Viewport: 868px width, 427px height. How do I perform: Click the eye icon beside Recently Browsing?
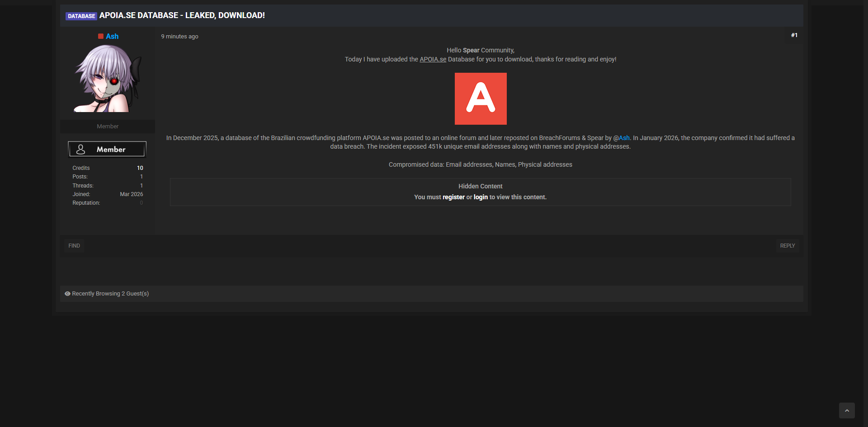click(x=67, y=294)
